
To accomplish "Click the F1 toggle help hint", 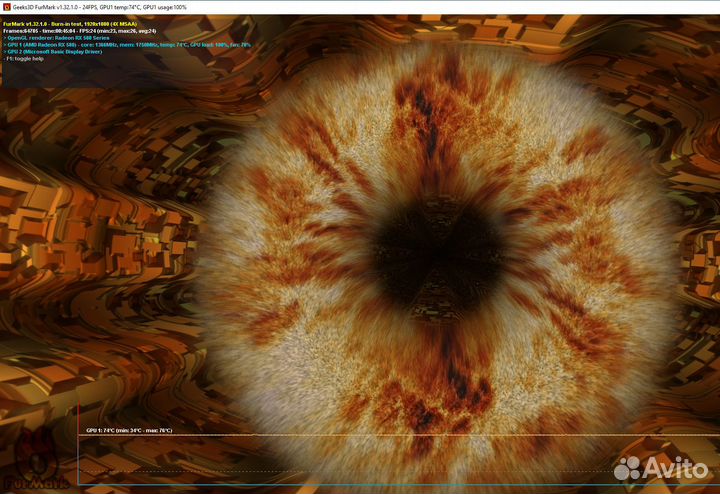I will (25, 58).
